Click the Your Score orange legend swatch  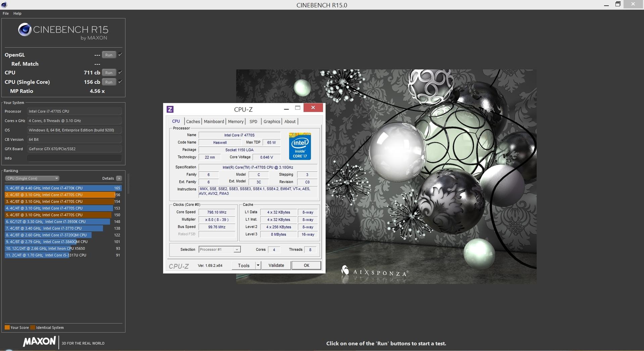7,327
